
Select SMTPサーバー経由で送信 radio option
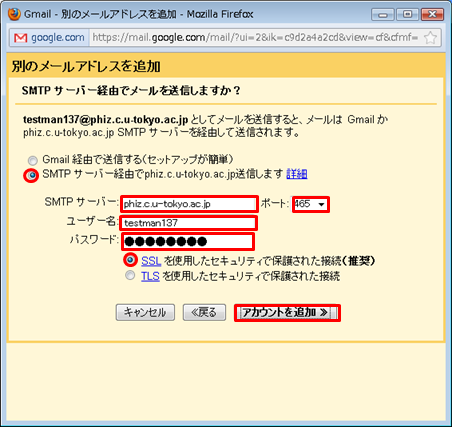32,175
